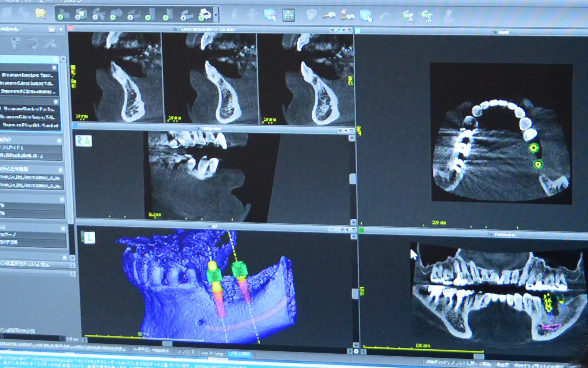Open the left panel layout dropdown arrow

[x=61, y=29]
